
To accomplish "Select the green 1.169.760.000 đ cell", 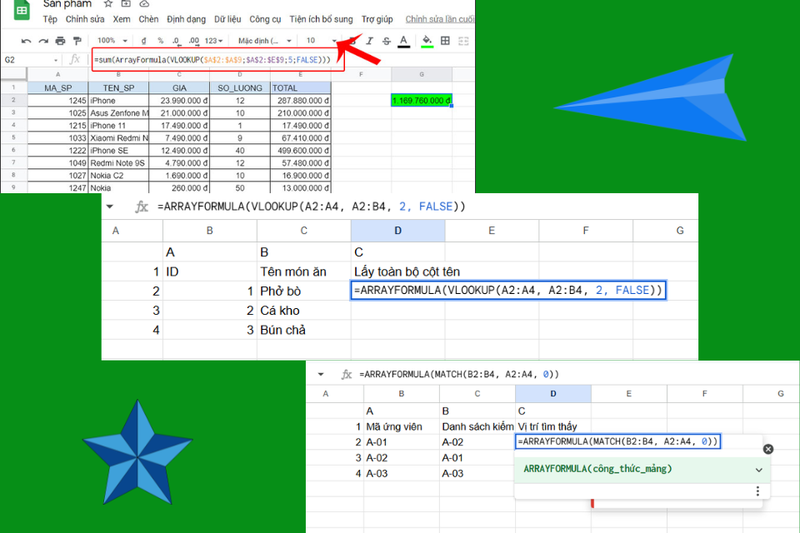I will 421,100.
